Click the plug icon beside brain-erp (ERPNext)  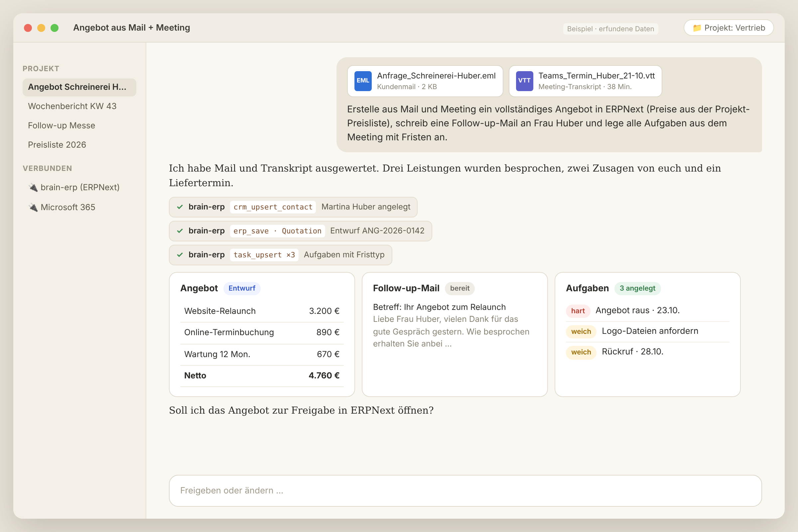pos(33,187)
